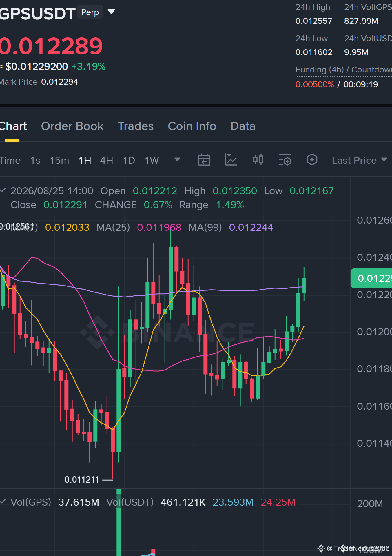
Task: Select the 1D chart interval
Action: pos(129,160)
